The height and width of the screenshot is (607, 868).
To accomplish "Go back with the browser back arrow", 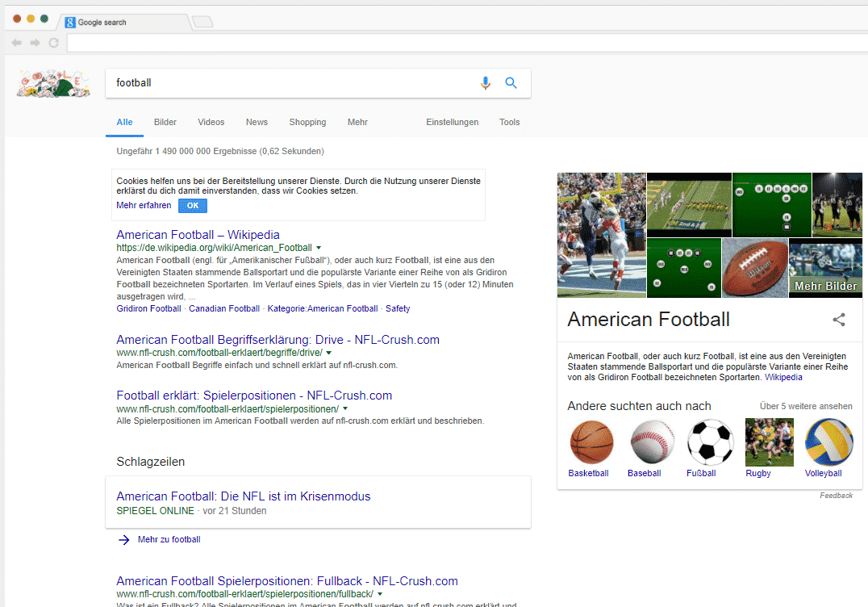I will click(17, 43).
